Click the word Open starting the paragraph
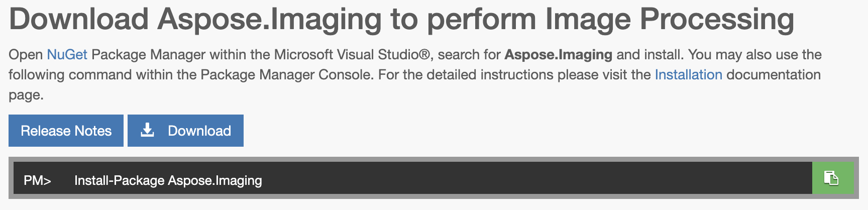 pos(26,55)
